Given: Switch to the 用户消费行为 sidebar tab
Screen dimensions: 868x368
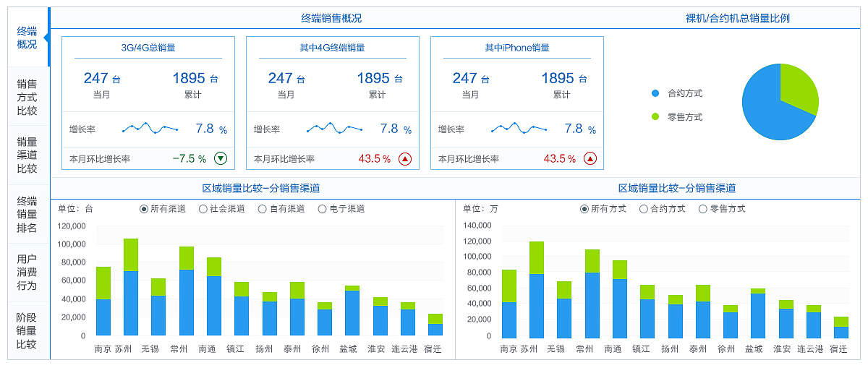Looking at the screenshot, I should click(x=27, y=273).
